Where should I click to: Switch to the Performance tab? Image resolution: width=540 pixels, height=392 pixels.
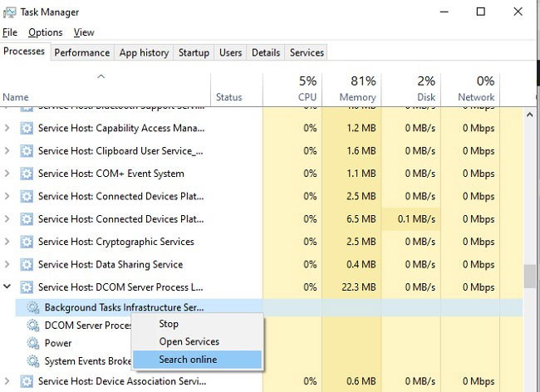[x=82, y=52]
